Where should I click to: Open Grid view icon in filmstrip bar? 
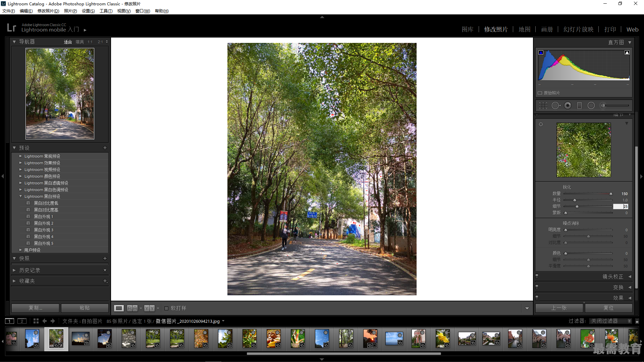coord(36,321)
